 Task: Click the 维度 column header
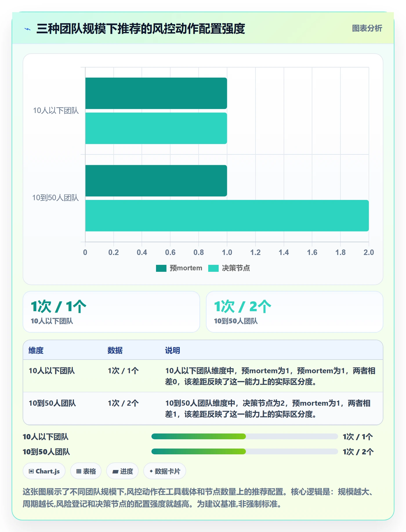(x=36, y=350)
